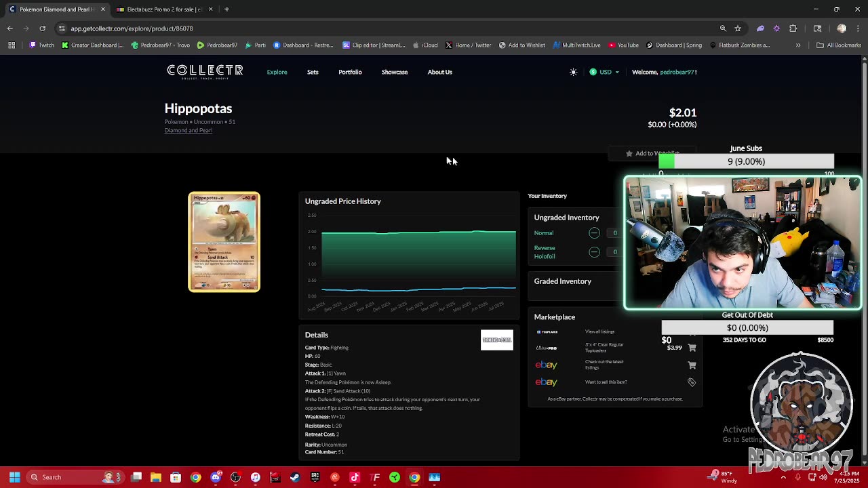Click the Reverse Holofoil quantity field
The image size is (868, 488).
pos(615,252)
